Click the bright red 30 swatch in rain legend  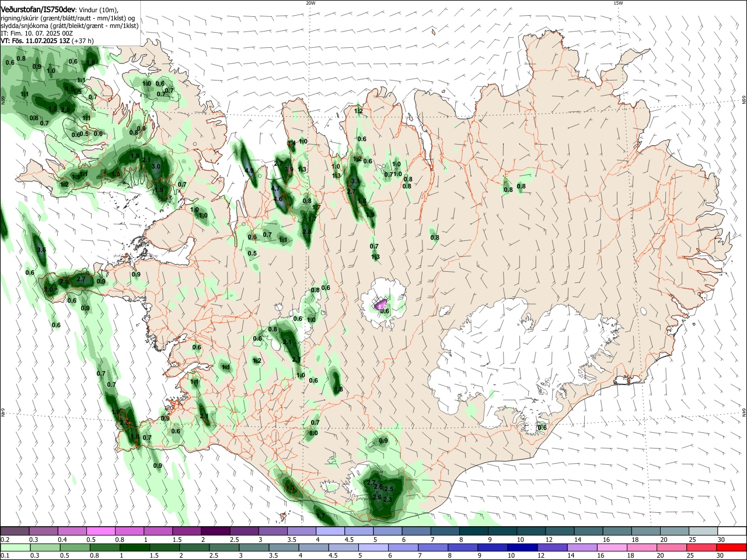(731, 547)
